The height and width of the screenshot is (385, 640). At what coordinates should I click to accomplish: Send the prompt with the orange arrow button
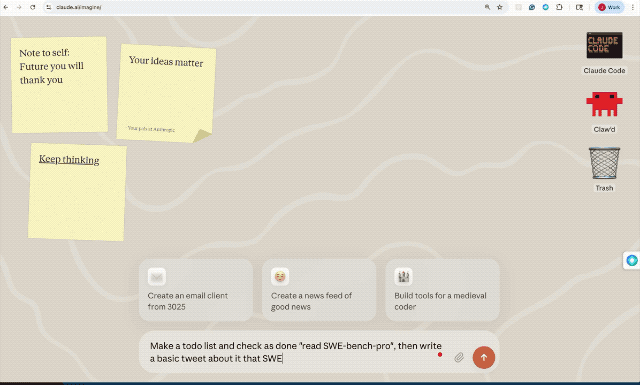pos(484,357)
